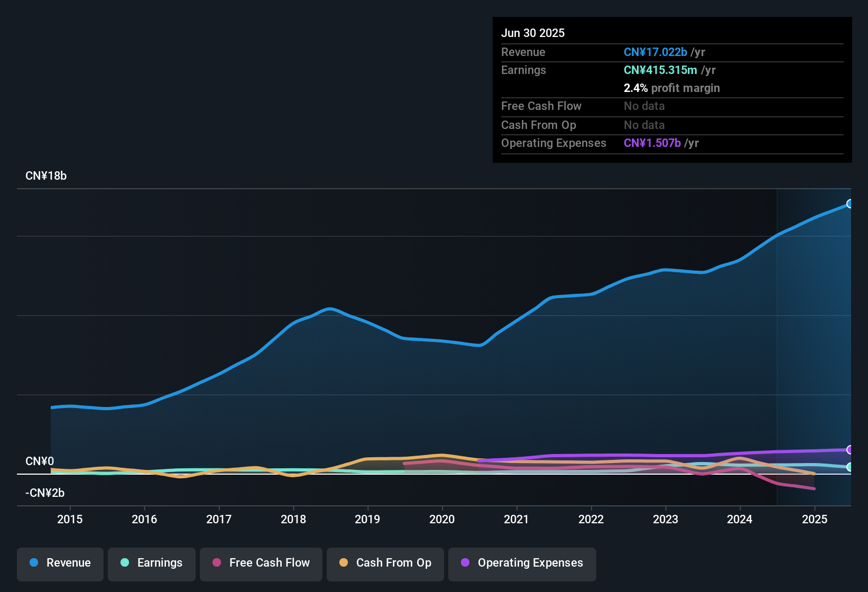Click the pink Free Cash Flow dot icon
Image resolution: width=868 pixels, height=592 pixels.
pyautogui.click(x=216, y=563)
